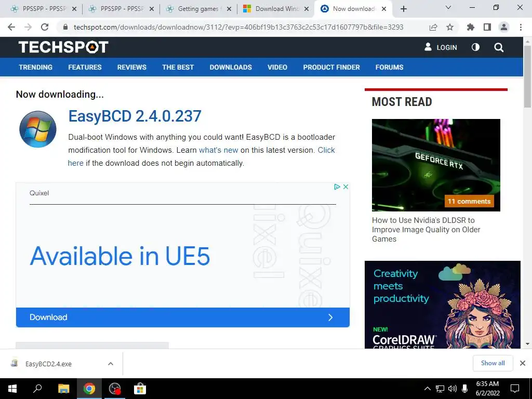Open the Windows Start menu
Screen dimensions: 532x399
[12, 389]
